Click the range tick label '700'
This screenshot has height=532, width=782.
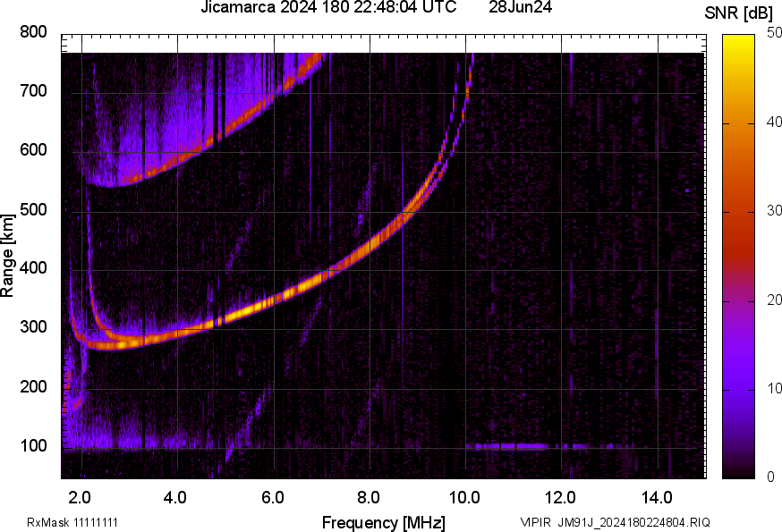click(33, 91)
